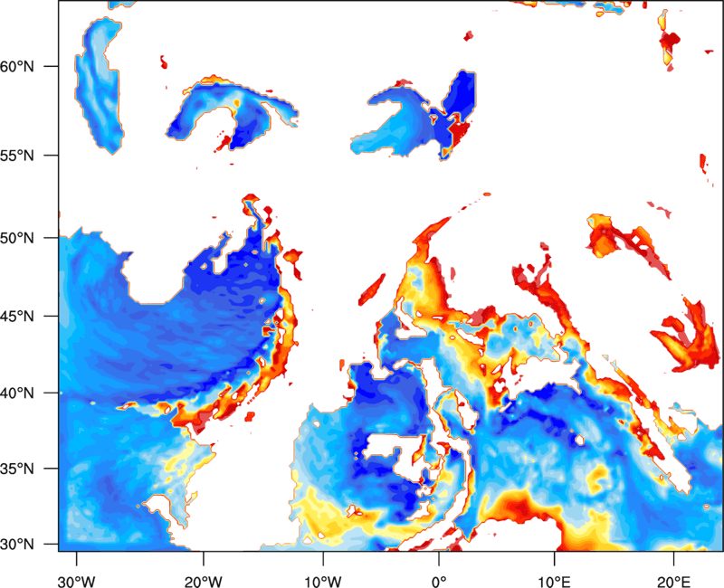This screenshot has height=588, width=724.
Task: Click the 0° longitude label
Action: coord(439,582)
